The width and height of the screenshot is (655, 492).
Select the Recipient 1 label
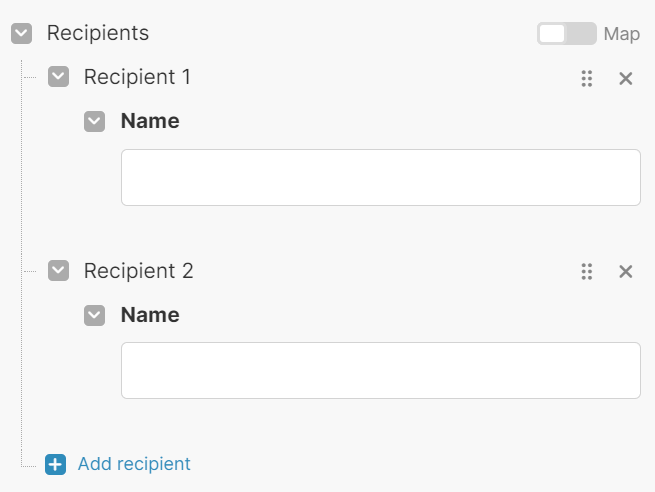click(138, 77)
